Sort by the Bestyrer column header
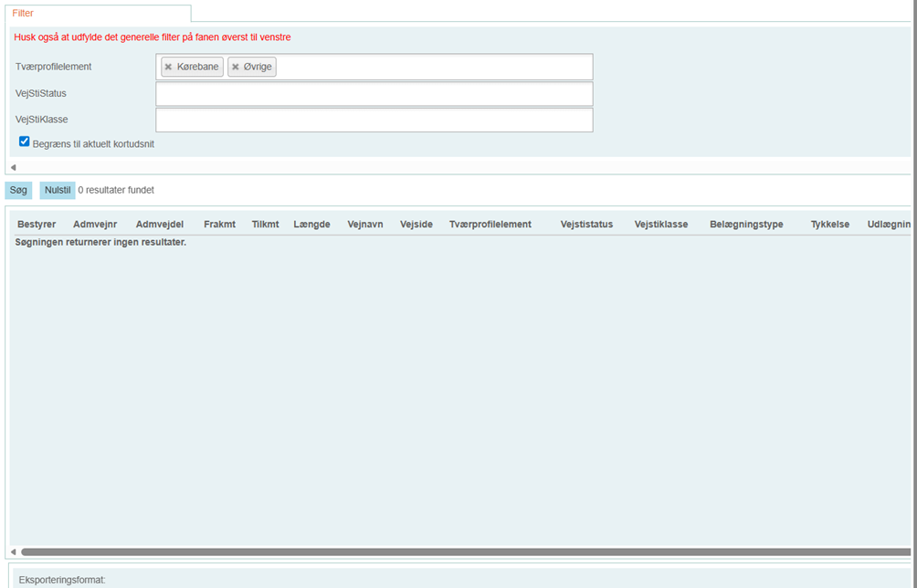Screen dimensions: 917x588 pos(37,225)
